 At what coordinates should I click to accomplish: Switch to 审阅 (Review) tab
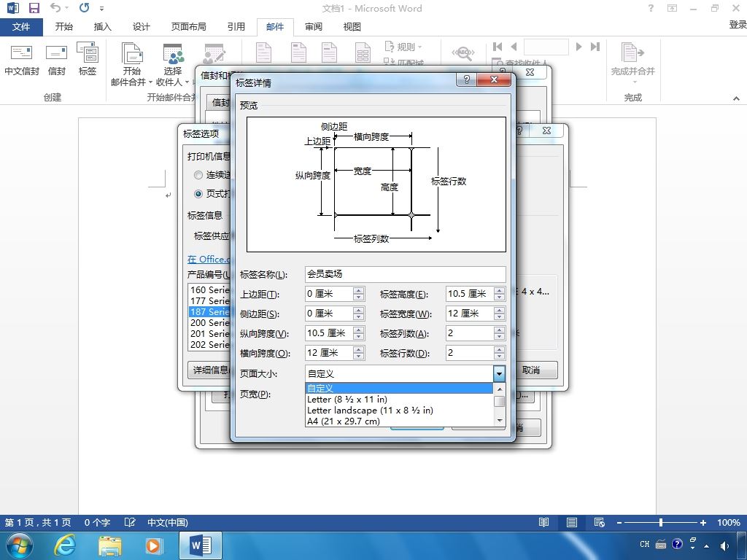pos(313,27)
